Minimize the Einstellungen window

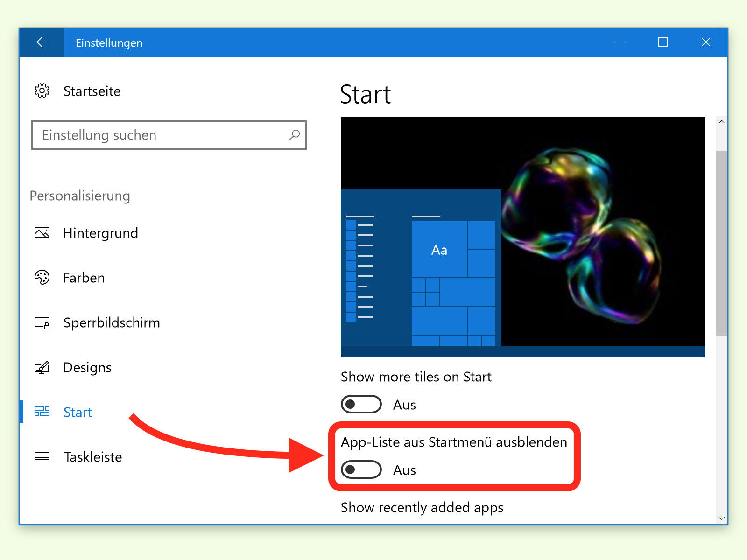[620, 42]
